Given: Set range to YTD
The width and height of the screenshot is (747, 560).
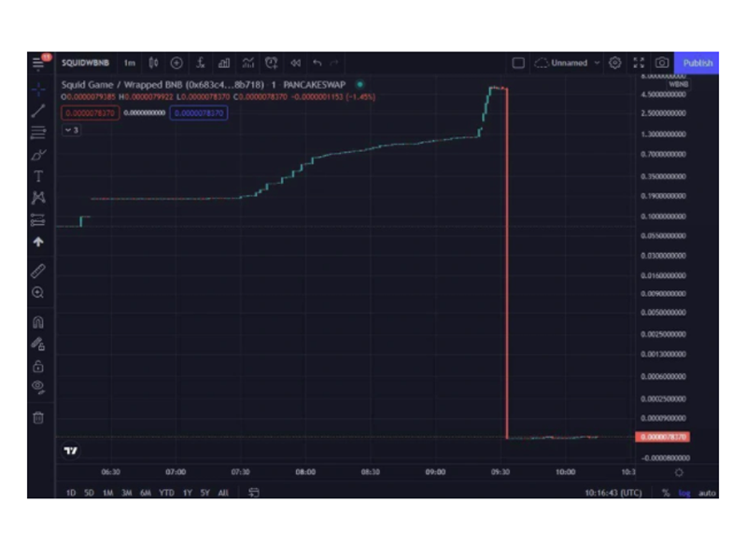Looking at the screenshot, I should click(166, 493).
